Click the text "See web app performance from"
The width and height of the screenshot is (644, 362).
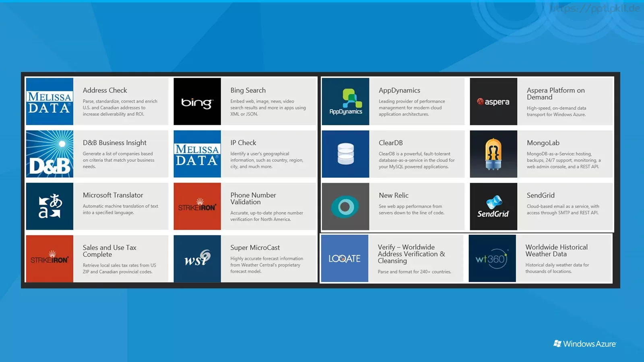tap(410, 206)
